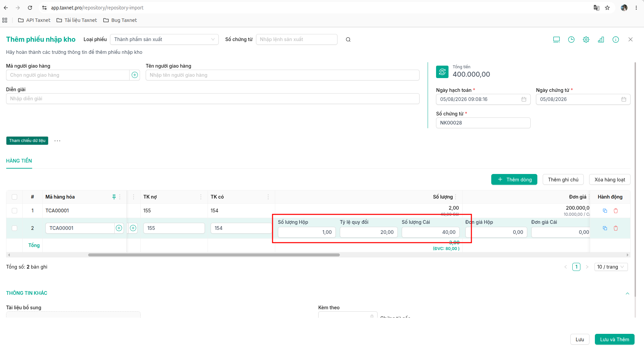
Task: Check the row 2 checkbox
Action: (14, 228)
